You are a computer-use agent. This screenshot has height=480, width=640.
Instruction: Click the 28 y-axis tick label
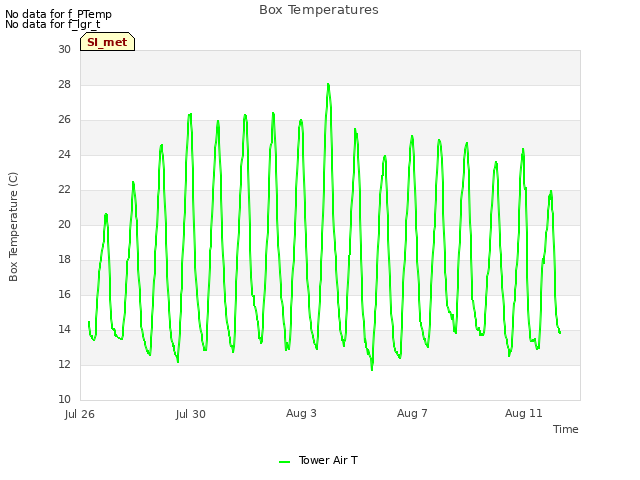click(64, 84)
